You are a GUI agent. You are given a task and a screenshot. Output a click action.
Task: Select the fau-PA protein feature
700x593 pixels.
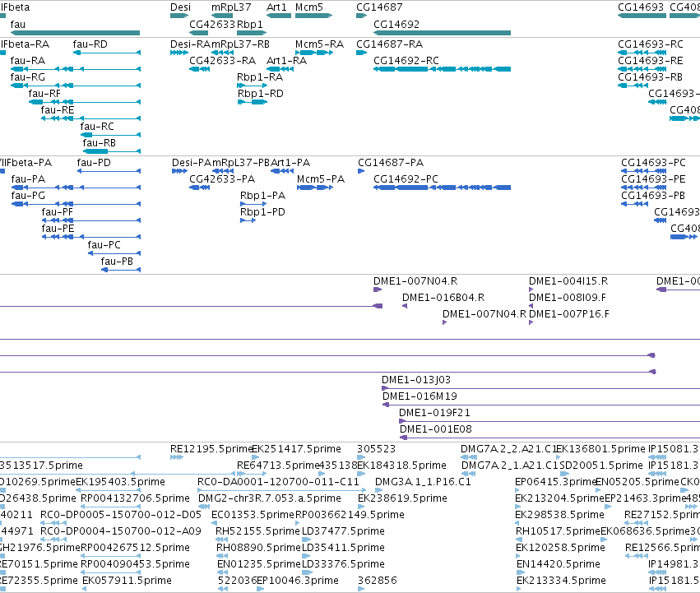(76, 188)
